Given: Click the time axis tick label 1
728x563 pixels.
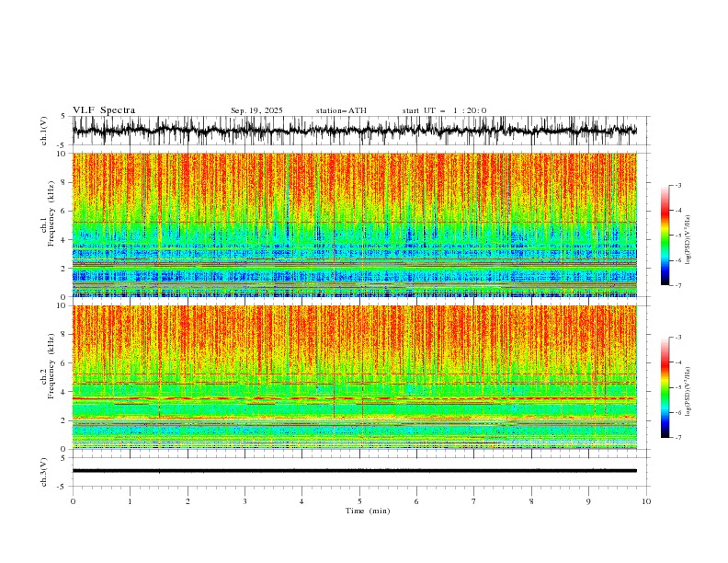Looking at the screenshot, I should point(130,501).
